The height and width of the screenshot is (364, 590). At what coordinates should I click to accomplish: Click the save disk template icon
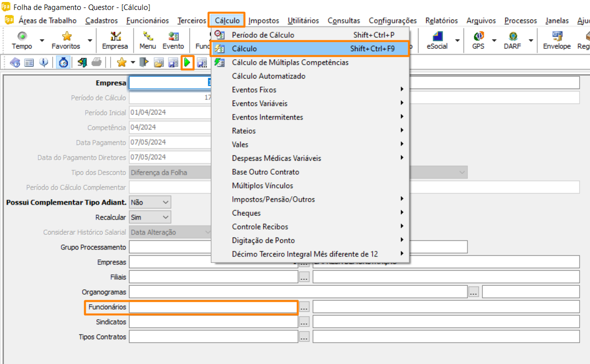tap(173, 62)
